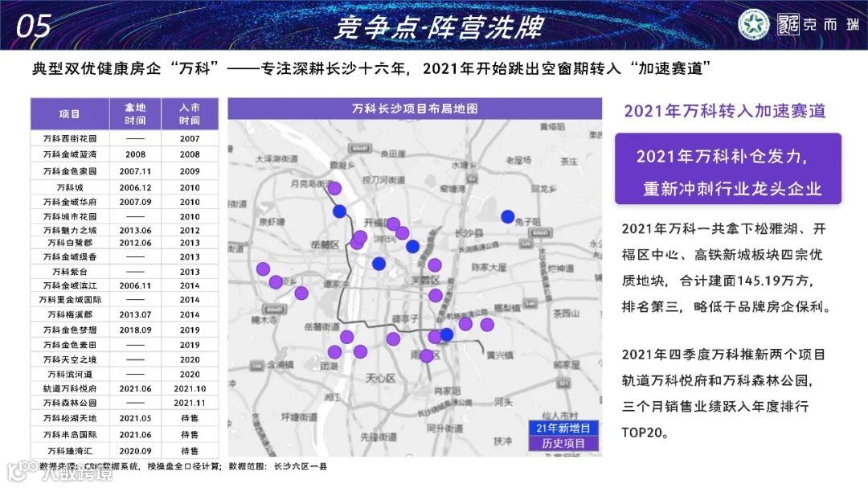
Task: Click the TOP20 text in paragraph
Action: (x=641, y=433)
